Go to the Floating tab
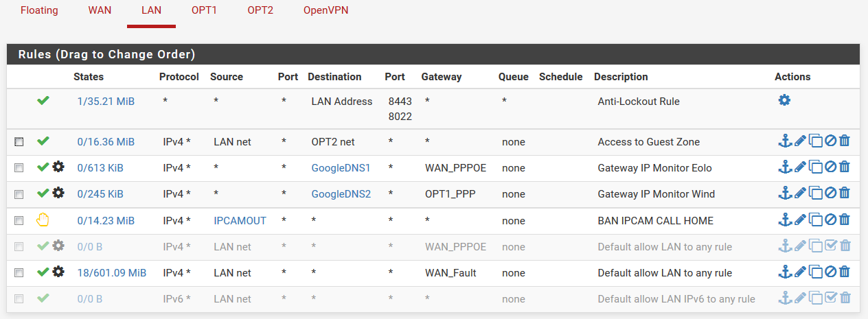Image resolution: width=868 pixels, height=319 pixels. (x=39, y=11)
